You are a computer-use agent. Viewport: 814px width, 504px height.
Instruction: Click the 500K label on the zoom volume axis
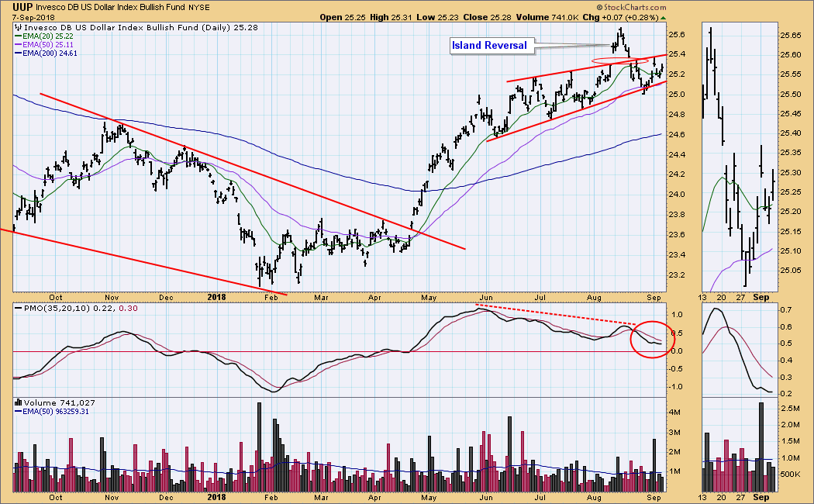pyautogui.click(x=790, y=475)
